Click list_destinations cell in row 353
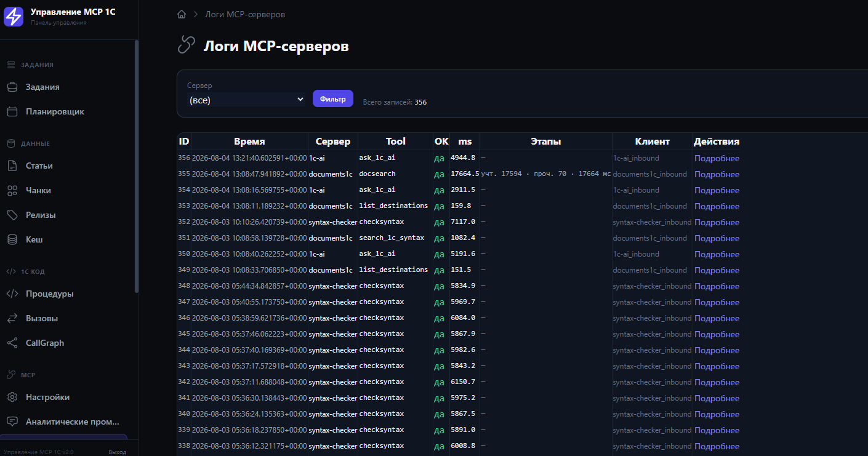Viewport: 868px width, 456px height. coord(393,206)
